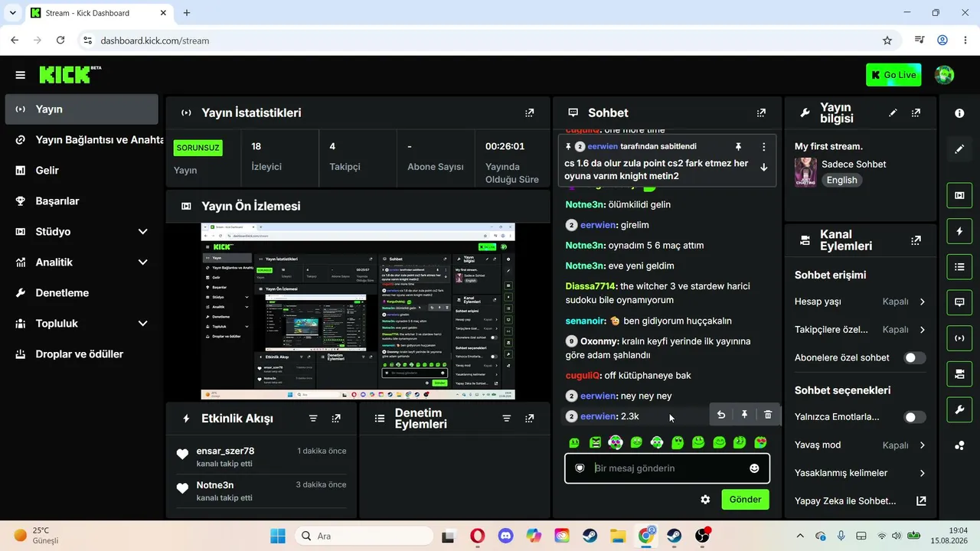980x551 pixels.
Task: Pop out the Denetim Eylemleri panel
Action: click(529, 419)
